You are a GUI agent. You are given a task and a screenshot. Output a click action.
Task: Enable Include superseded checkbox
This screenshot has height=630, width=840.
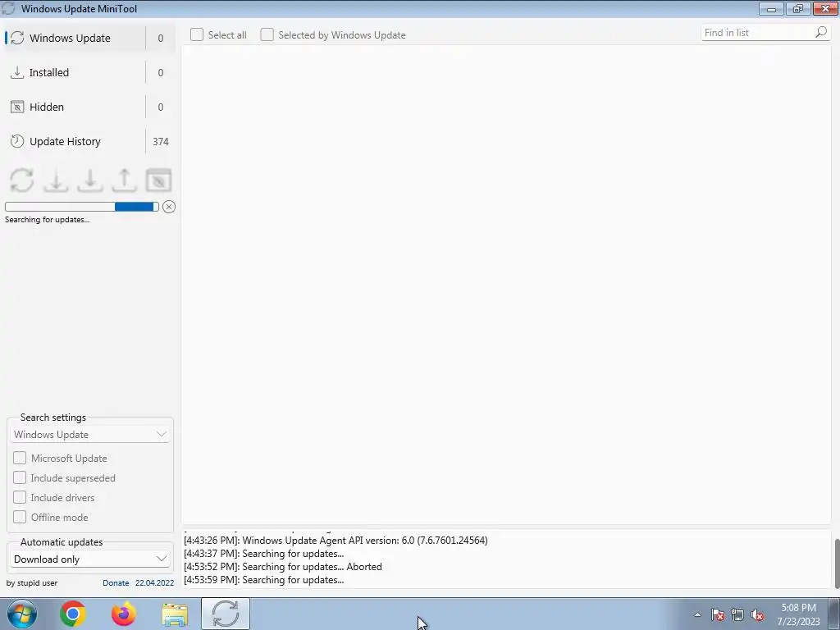click(20, 478)
